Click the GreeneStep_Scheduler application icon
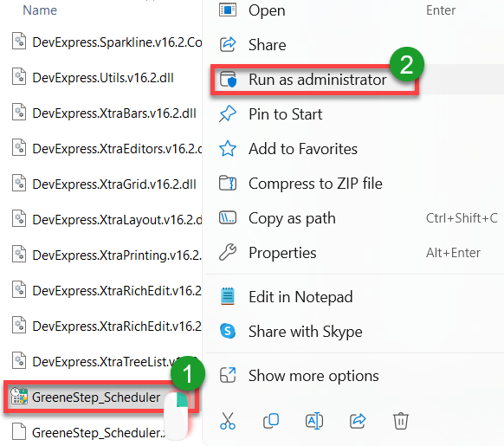The image size is (504, 446). pyautogui.click(x=19, y=396)
